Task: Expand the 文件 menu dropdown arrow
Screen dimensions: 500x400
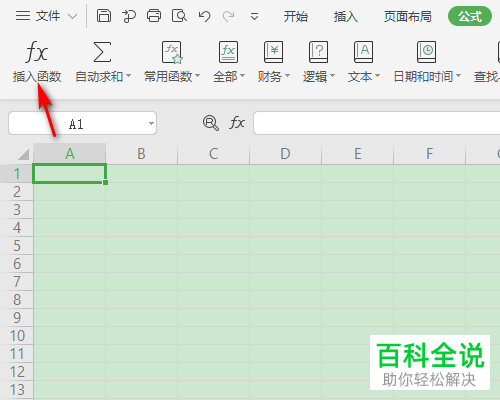Action: coord(72,16)
